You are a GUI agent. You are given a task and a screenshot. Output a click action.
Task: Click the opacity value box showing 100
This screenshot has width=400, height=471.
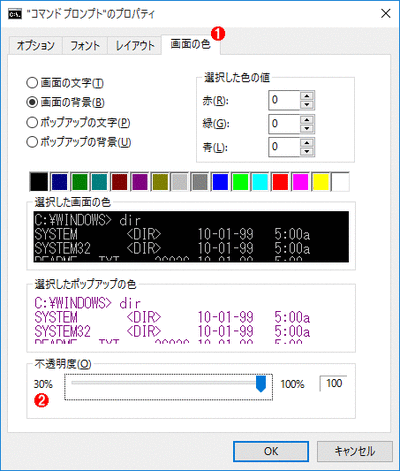tap(333, 383)
